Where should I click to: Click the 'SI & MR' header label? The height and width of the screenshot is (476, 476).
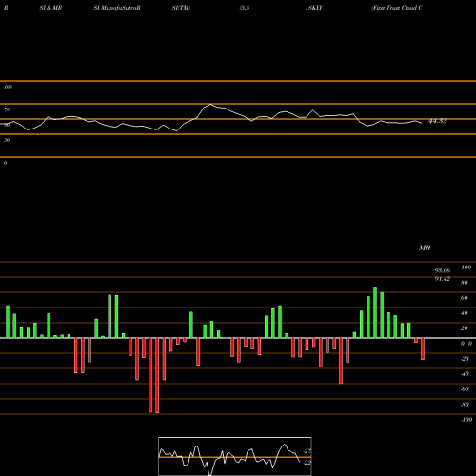pos(50,8)
